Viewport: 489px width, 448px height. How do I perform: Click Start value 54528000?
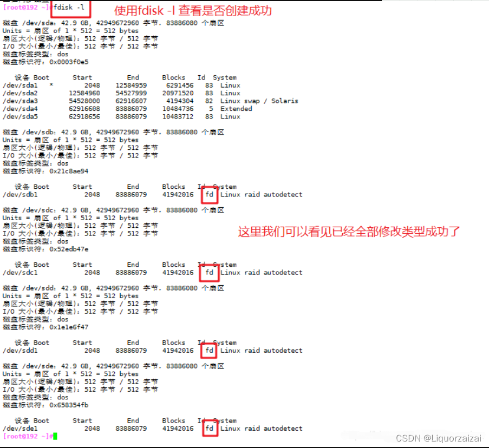point(84,101)
